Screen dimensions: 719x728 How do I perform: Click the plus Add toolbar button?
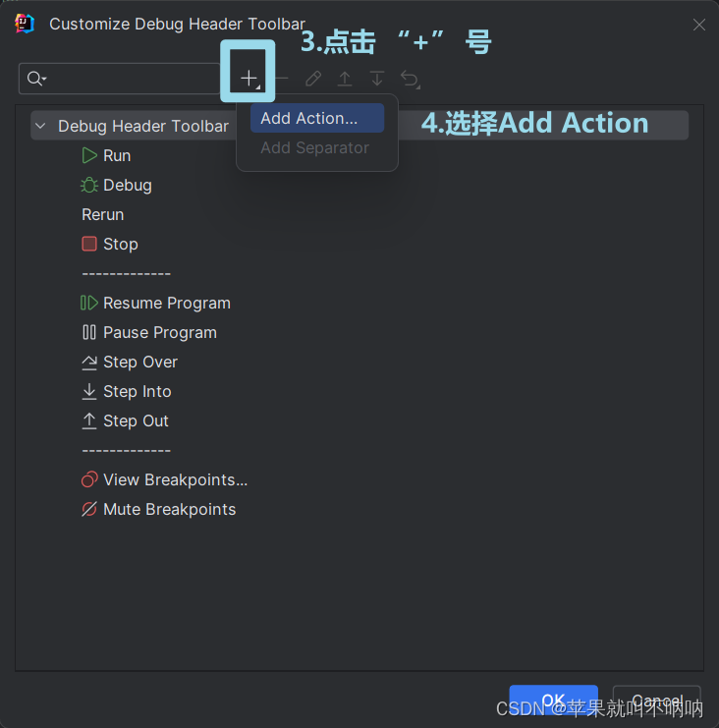pyautogui.click(x=249, y=78)
